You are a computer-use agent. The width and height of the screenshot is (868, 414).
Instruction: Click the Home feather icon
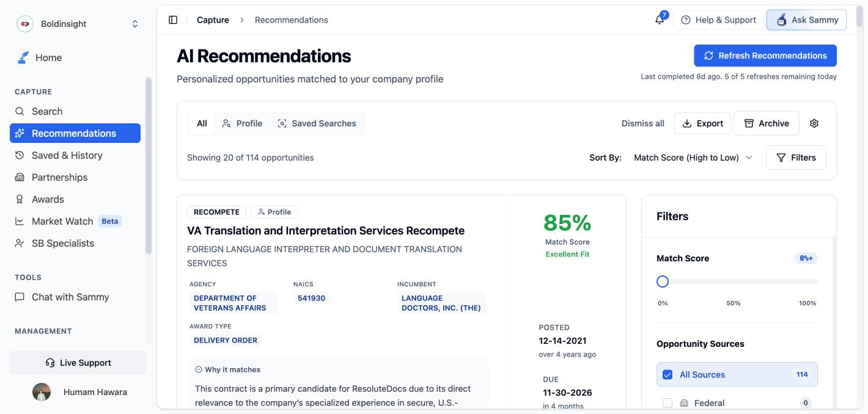23,57
